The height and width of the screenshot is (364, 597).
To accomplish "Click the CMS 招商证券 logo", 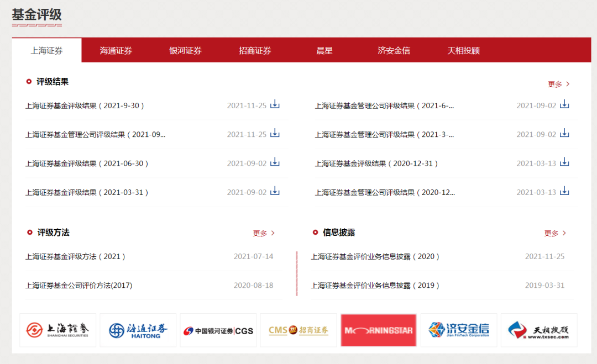I will click(x=298, y=330).
